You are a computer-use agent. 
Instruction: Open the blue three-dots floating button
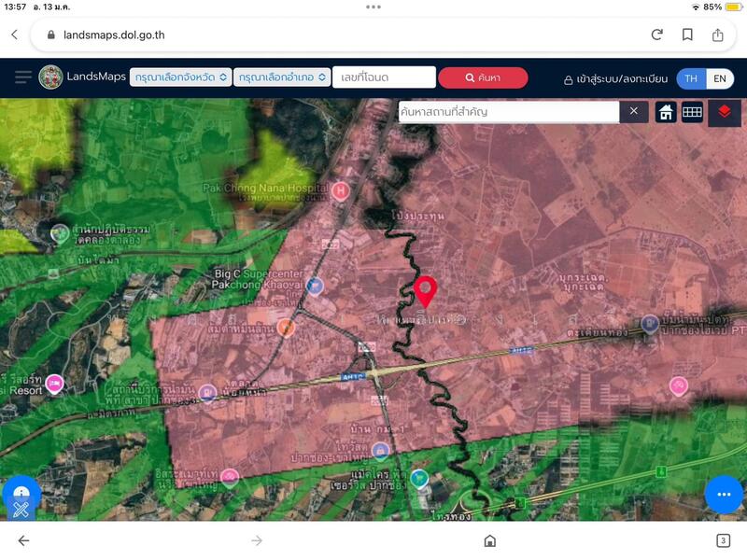click(x=723, y=494)
